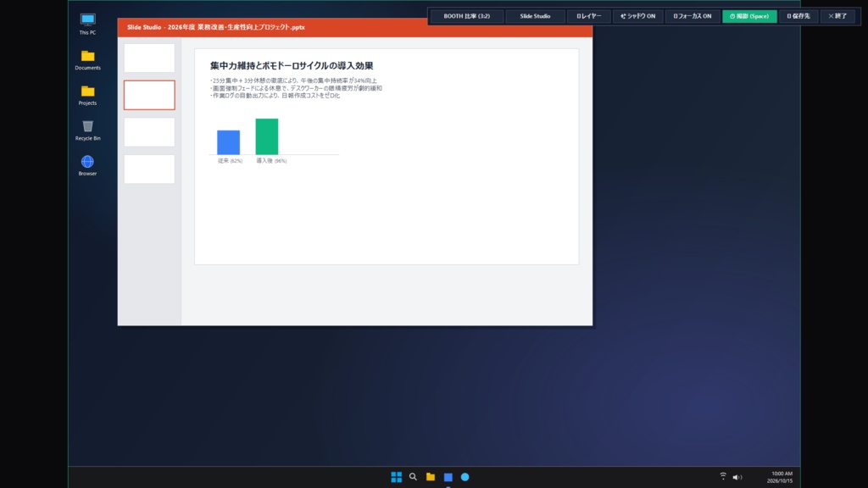Open the 保存先 save destination button
This screenshot has height=488, width=868.
click(x=798, y=16)
